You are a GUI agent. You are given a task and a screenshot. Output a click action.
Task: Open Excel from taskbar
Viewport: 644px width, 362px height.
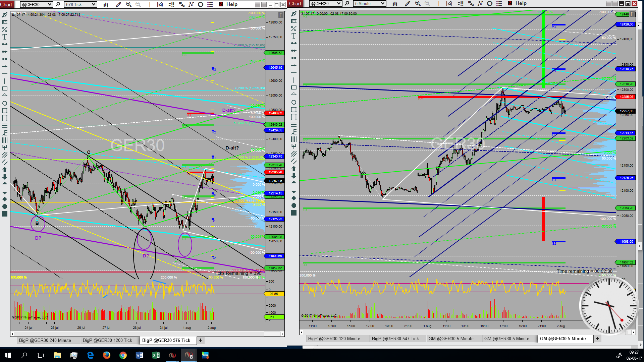click(156, 355)
